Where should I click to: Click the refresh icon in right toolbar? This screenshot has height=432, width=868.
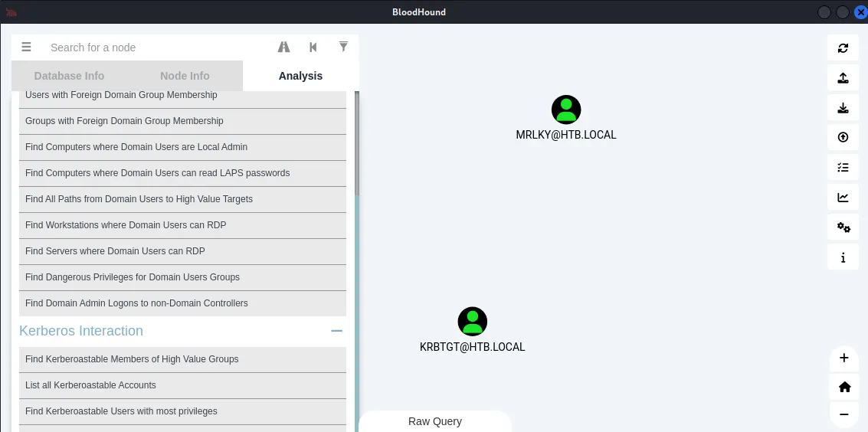click(x=843, y=48)
